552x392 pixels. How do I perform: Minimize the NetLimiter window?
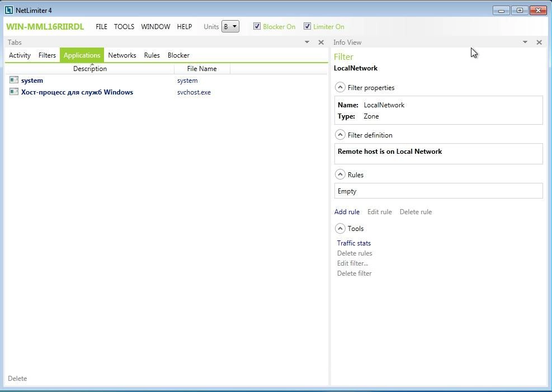tap(501, 11)
